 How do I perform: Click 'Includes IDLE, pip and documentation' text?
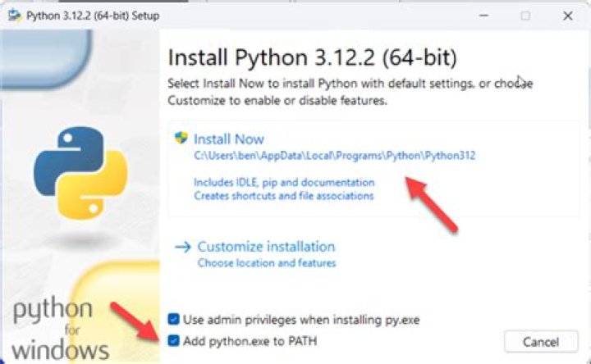[284, 183]
